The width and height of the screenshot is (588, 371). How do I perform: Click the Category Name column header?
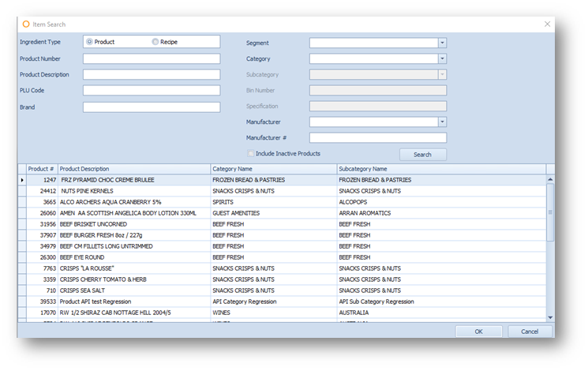pyautogui.click(x=272, y=168)
